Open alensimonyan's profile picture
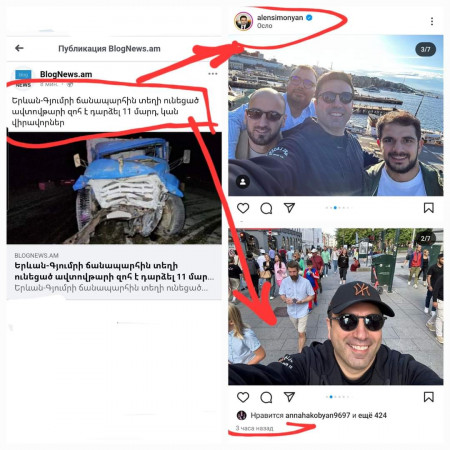 tap(244, 21)
